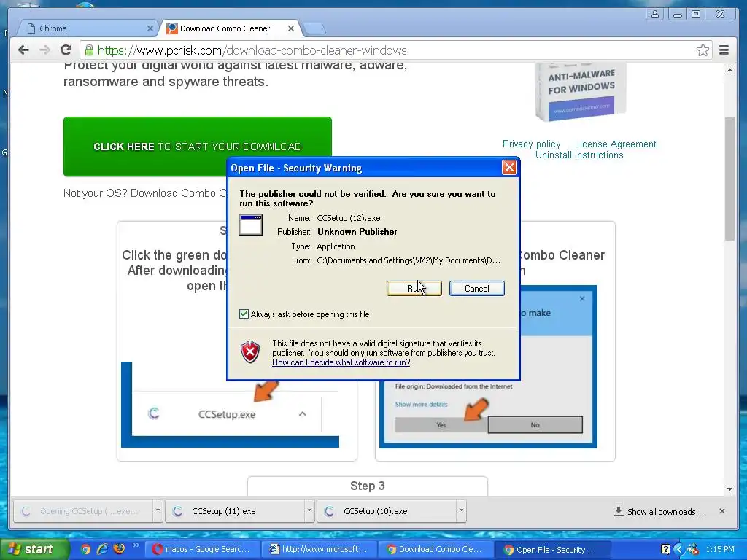Click the URL address bar
Image resolution: width=747 pixels, height=560 pixels.
(x=395, y=50)
